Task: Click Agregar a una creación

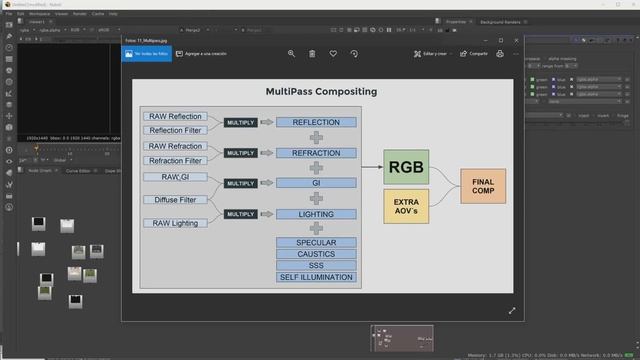Action: (x=201, y=53)
